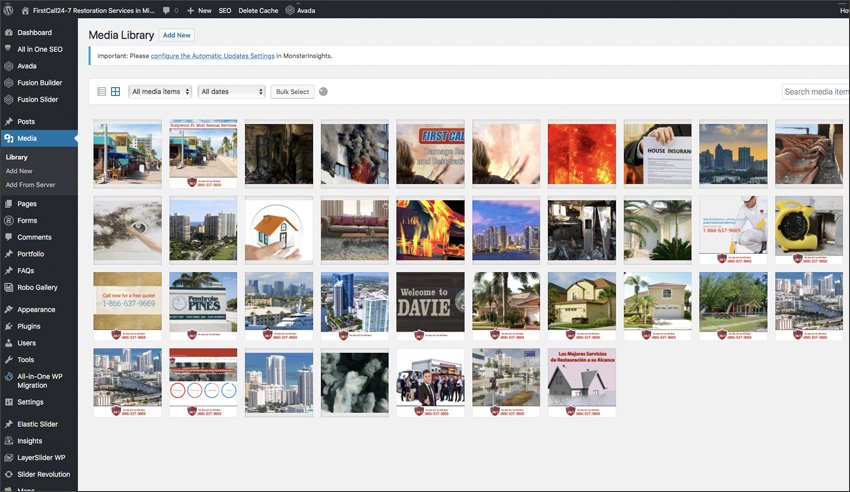The image size is (850, 492).
Task: Click the Dashboard gauge icon
Action: point(9,33)
